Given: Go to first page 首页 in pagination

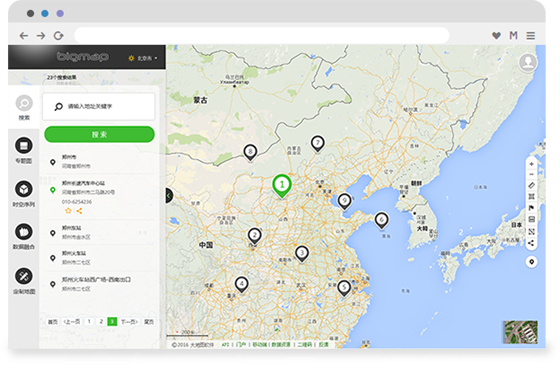Looking at the screenshot, I should (x=52, y=322).
